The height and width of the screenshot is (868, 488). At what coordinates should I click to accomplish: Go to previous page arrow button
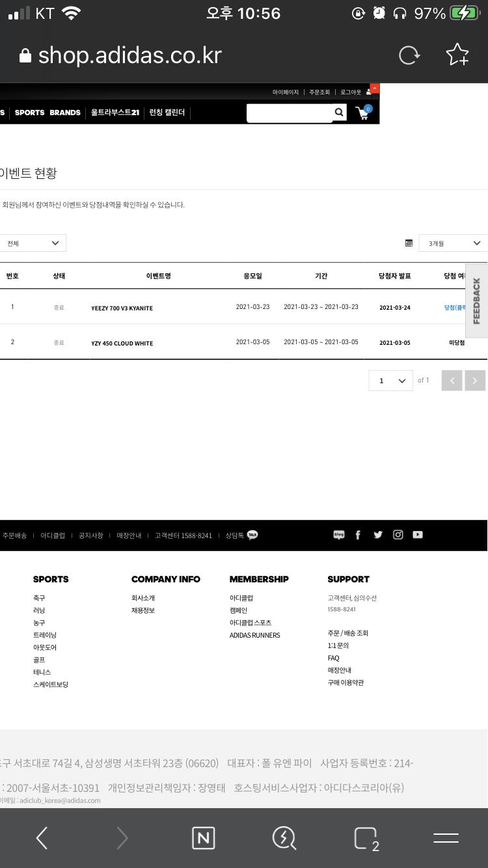pyautogui.click(x=452, y=380)
